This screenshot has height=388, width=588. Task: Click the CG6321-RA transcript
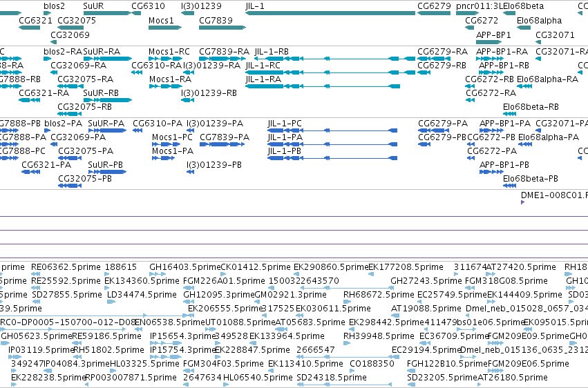29,100
